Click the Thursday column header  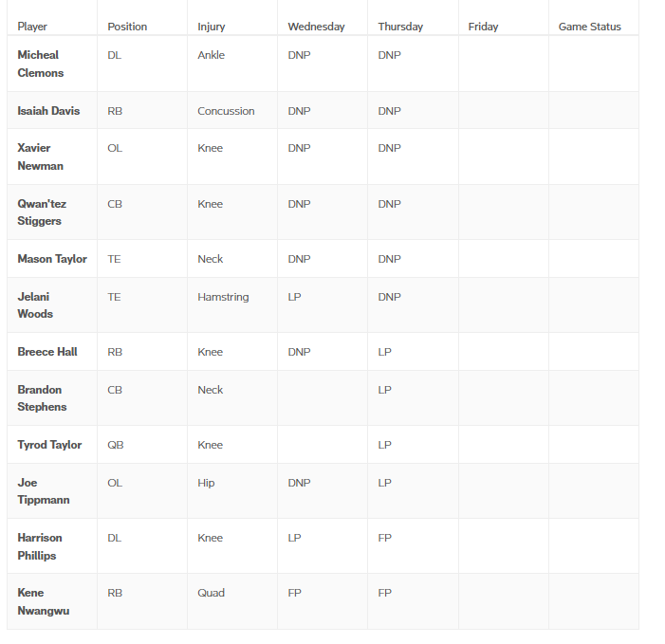(400, 27)
